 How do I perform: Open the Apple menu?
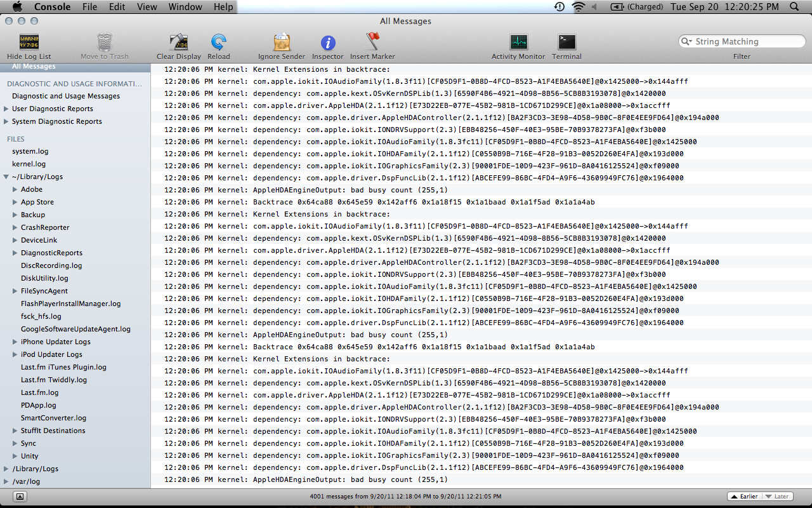17,7
